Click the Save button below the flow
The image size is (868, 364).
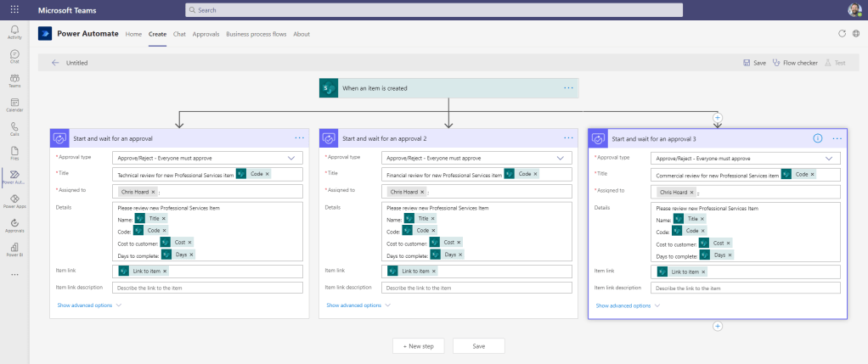(479, 345)
